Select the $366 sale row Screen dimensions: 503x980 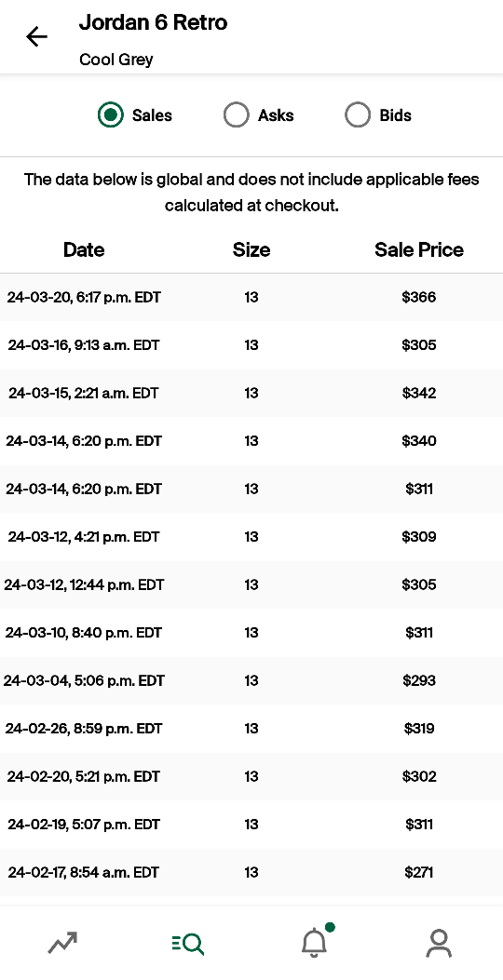(251, 297)
